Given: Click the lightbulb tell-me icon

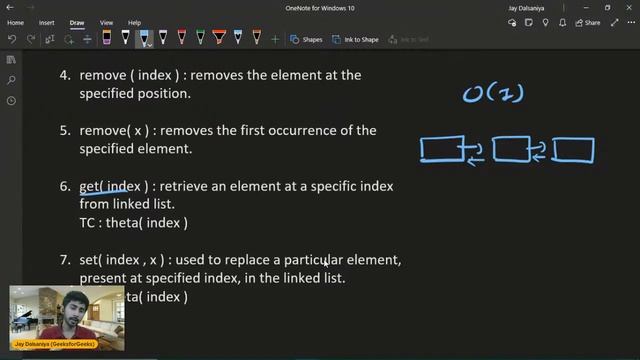Looking at the screenshot, I should [545, 23].
